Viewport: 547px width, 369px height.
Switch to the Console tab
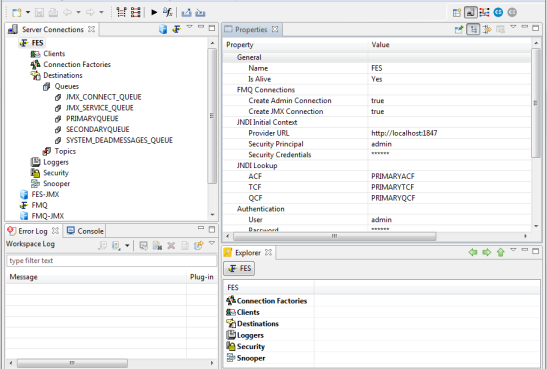coord(85,231)
